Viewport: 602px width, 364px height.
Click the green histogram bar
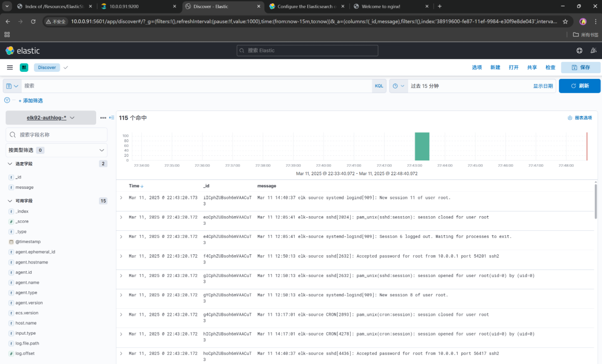pos(422,147)
